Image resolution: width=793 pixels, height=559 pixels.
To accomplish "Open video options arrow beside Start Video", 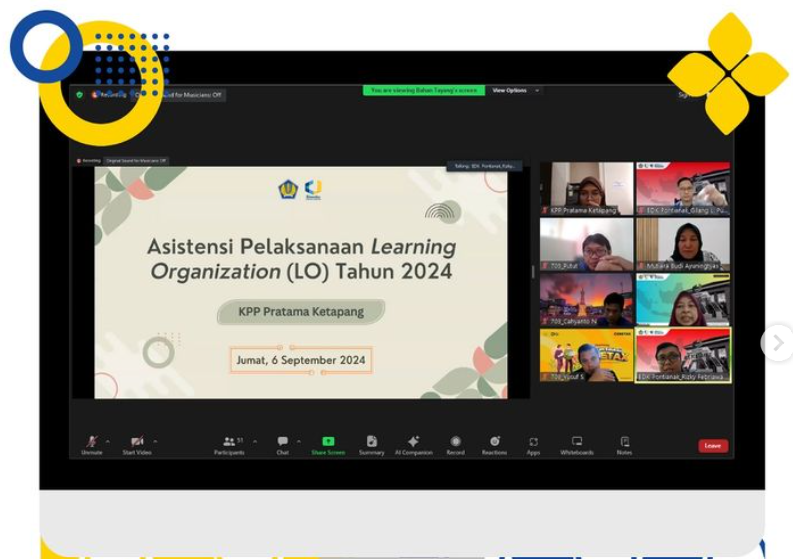I will (155, 442).
